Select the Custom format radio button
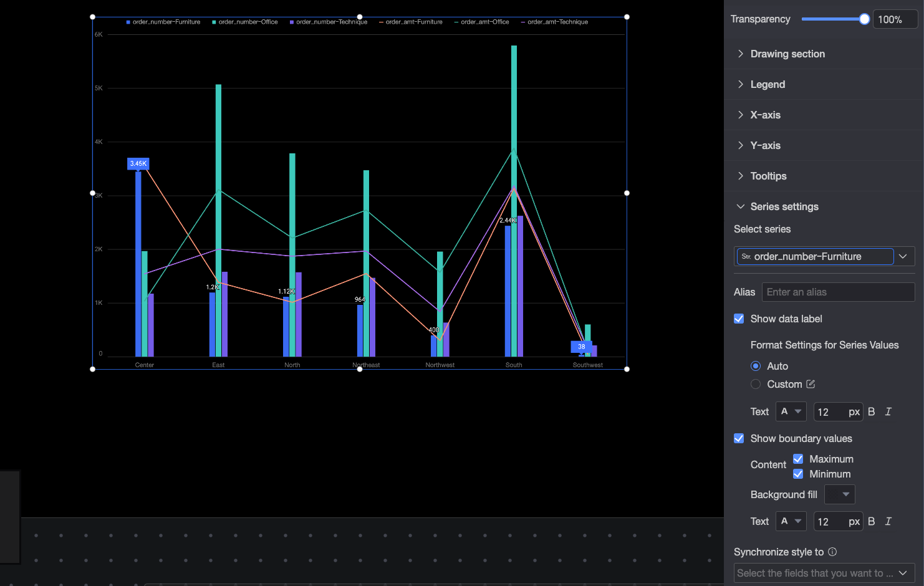This screenshot has height=586, width=924. pos(756,384)
